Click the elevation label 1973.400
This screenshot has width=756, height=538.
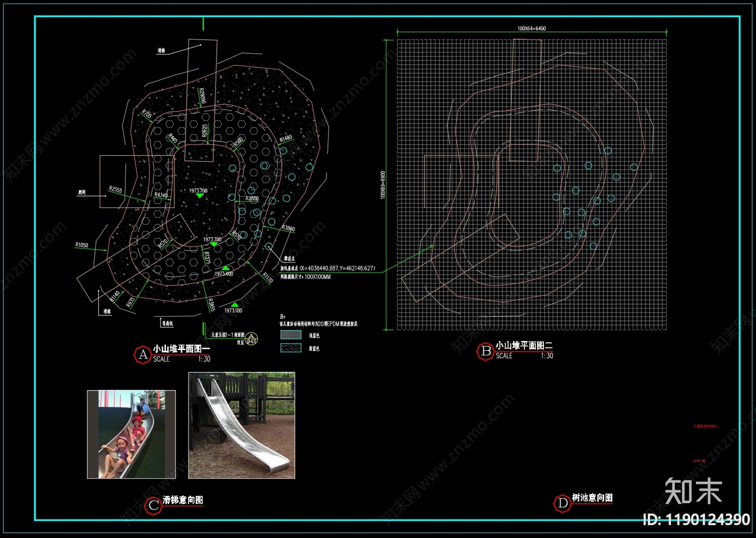pyautogui.click(x=224, y=274)
